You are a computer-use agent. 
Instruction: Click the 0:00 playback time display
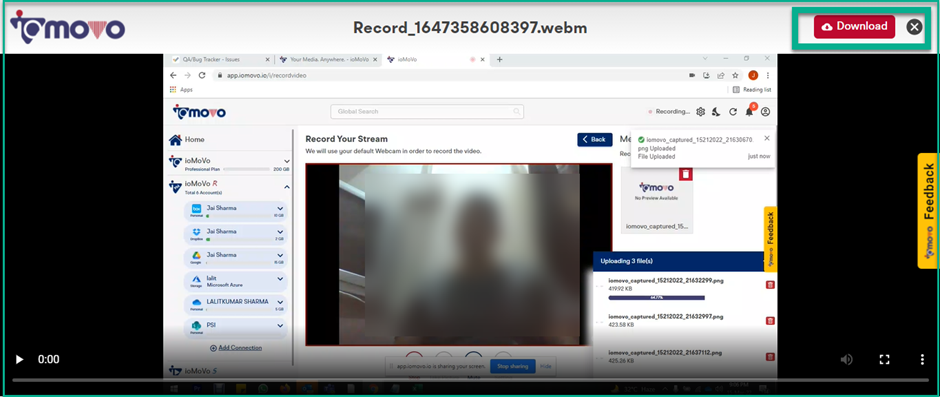pyautogui.click(x=49, y=359)
